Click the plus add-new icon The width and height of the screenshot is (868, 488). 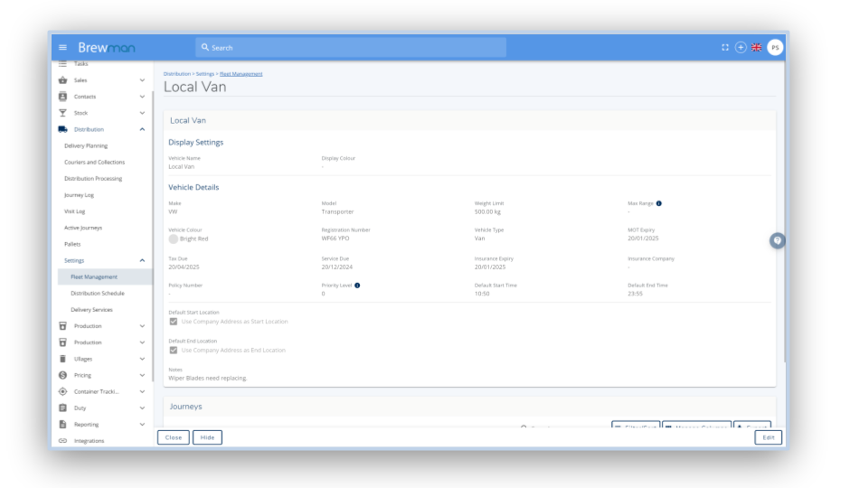pyautogui.click(x=741, y=48)
